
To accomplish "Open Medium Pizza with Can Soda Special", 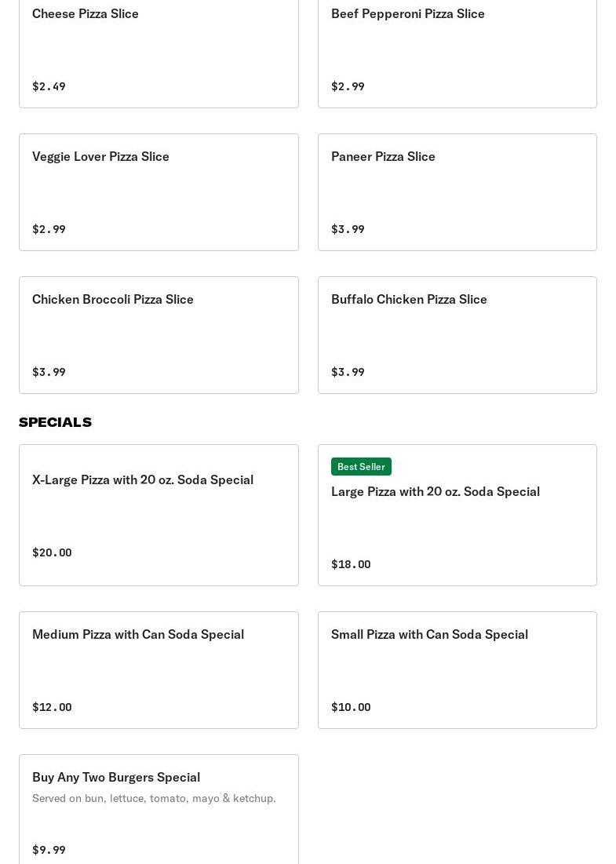I will pyautogui.click(x=159, y=670).
